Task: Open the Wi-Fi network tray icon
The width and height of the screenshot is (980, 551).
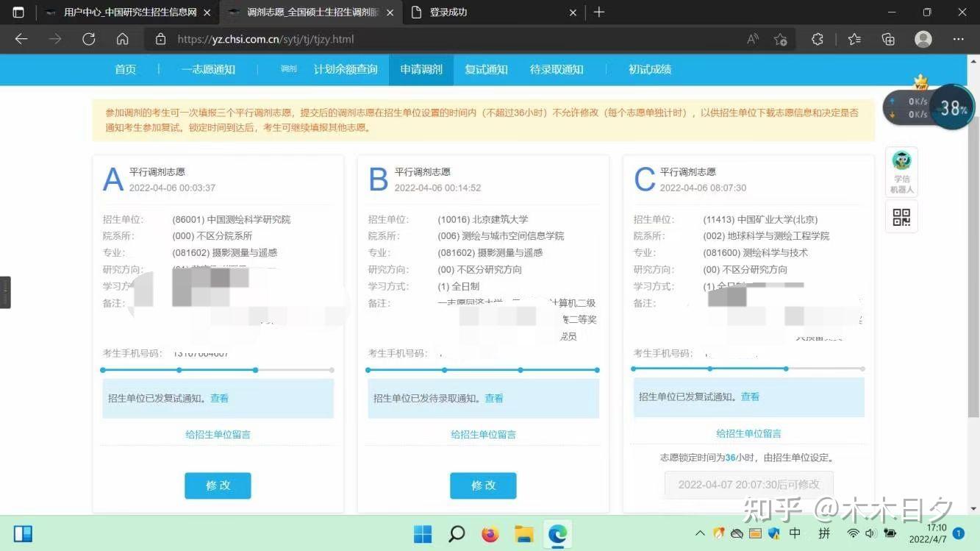Action: click(853, 533)
